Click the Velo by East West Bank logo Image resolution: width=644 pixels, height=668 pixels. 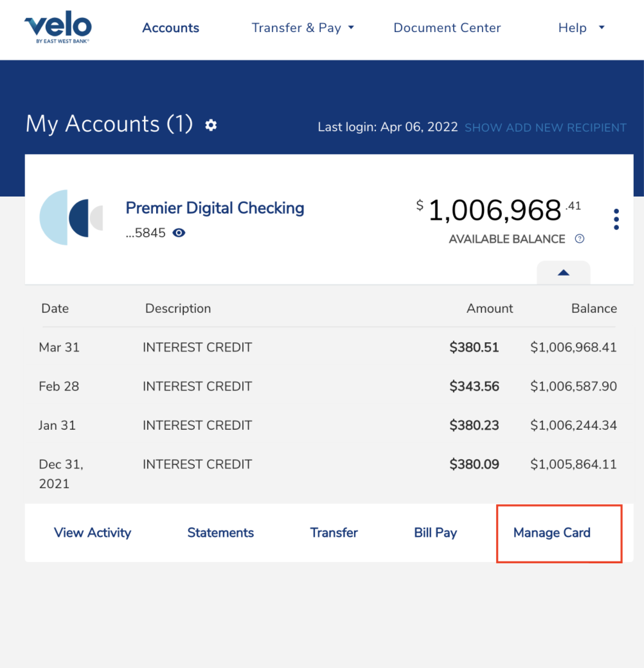58,27
